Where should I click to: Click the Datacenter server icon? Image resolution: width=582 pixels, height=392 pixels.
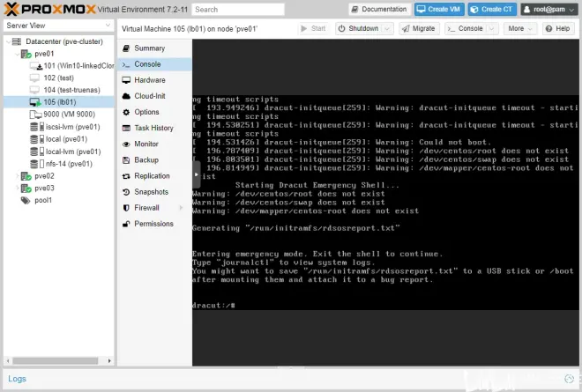(x=17, y=41)
